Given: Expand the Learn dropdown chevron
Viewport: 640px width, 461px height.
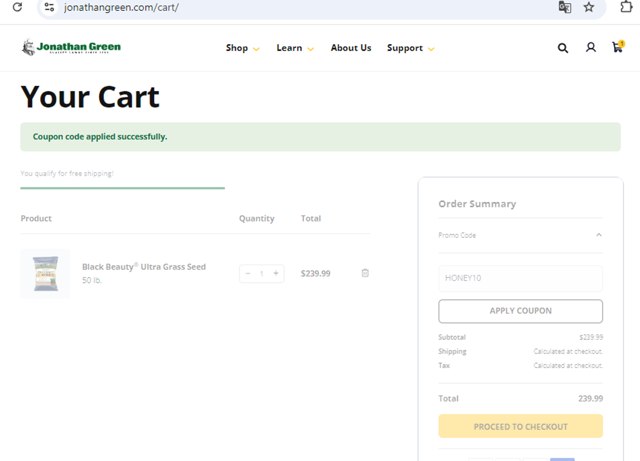Looking at the screenshot, I should (311, 49).
